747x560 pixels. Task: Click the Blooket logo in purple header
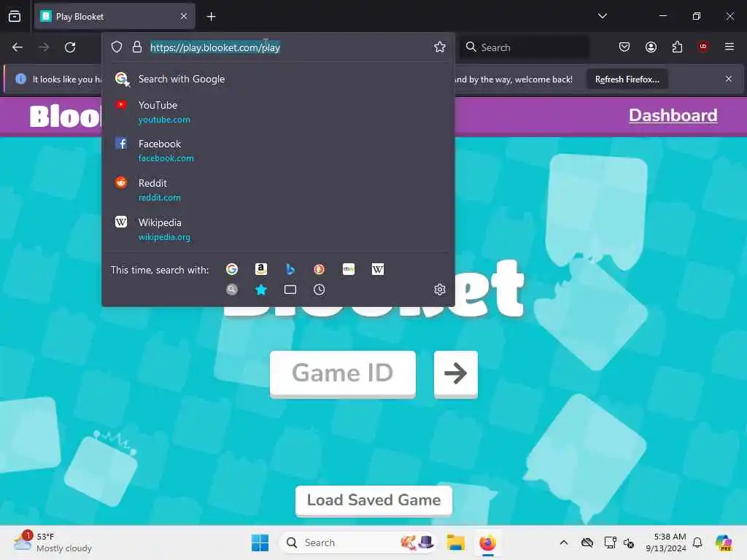pos(65,116)
